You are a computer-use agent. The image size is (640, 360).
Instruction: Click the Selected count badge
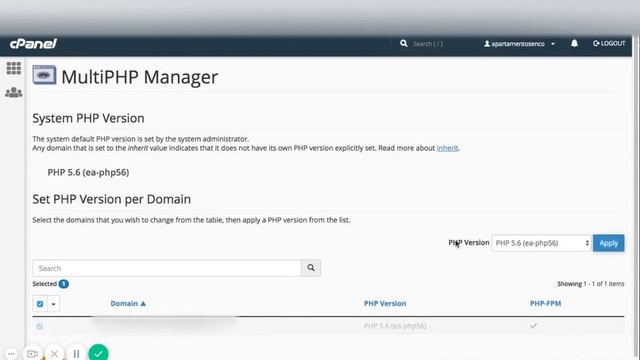pos(64,284)
